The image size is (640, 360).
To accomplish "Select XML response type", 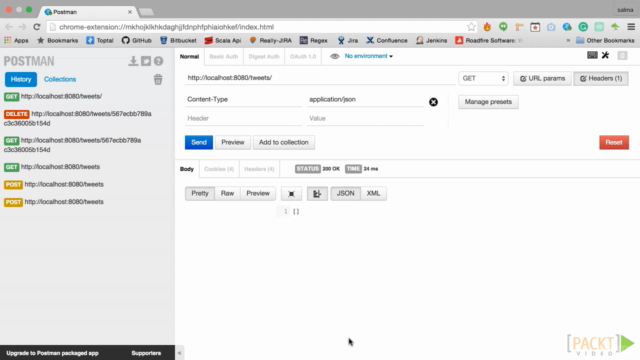I will click(x=373, y=193).
